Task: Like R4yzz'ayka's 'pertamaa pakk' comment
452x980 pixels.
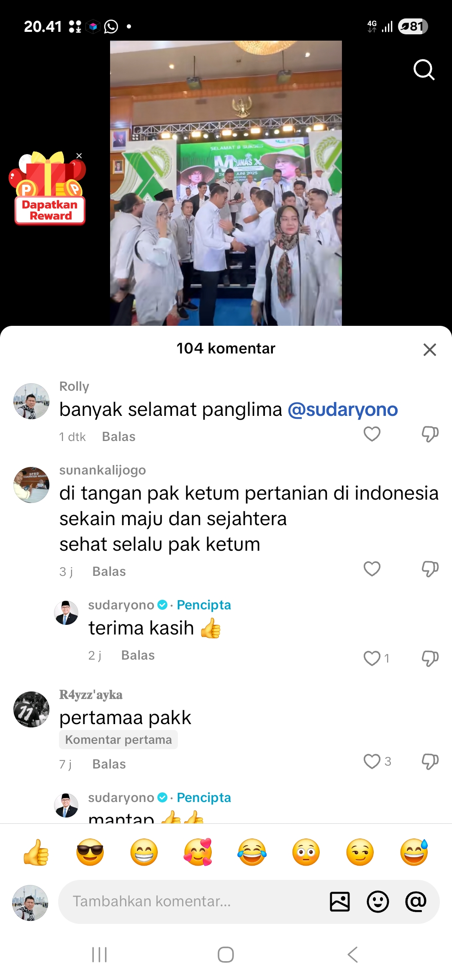Action: pos(372,761)
